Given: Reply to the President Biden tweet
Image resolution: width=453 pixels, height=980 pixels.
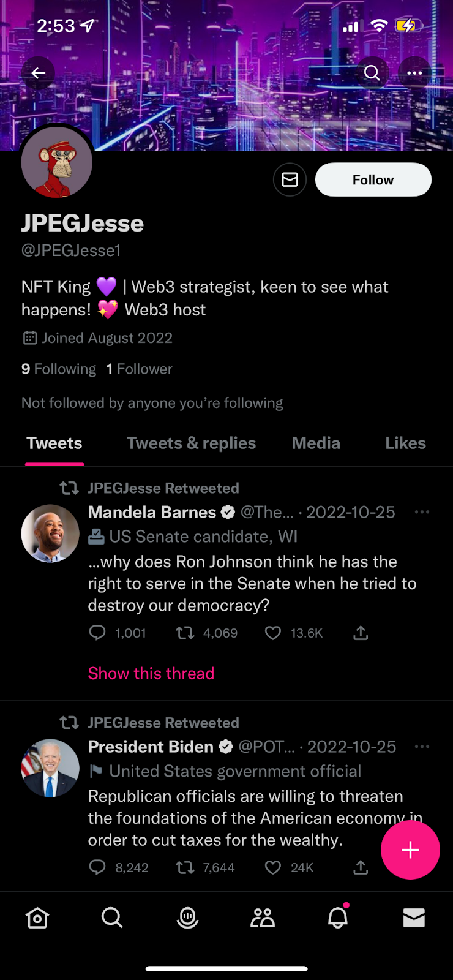Looking at the screenshot, I should (97, 867).
